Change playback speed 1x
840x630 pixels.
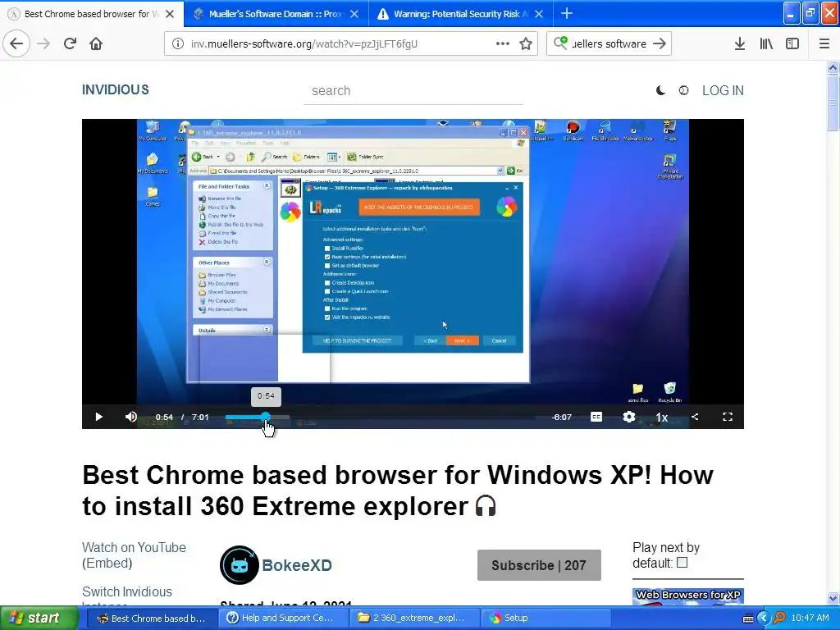click(662, 417)
